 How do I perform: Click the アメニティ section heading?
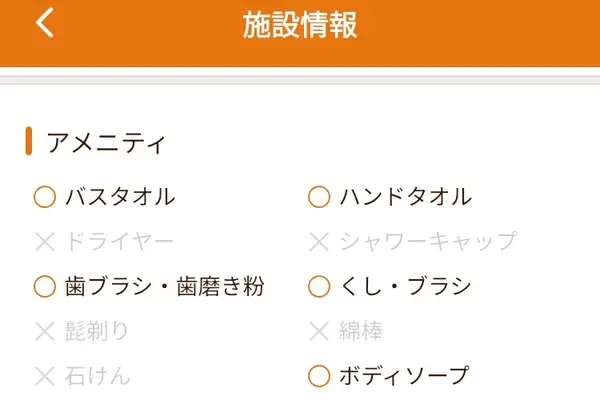pyautogui.click(x=106, y=142)
